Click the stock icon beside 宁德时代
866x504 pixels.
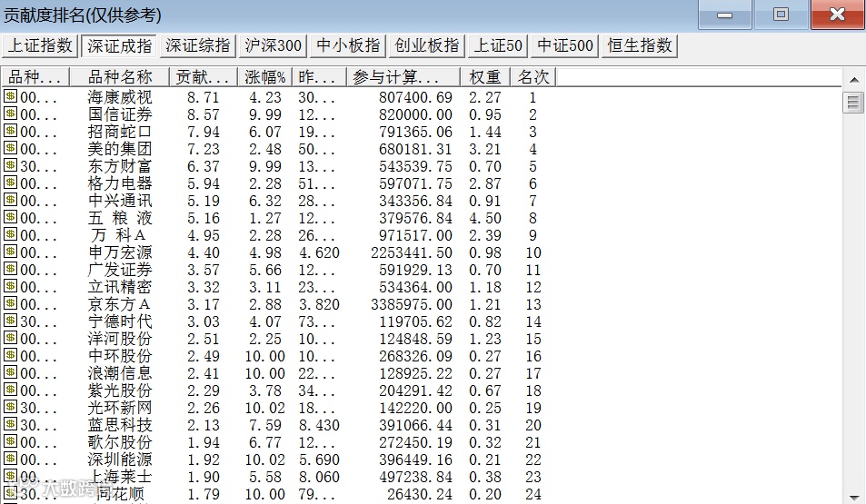(11, 321)
